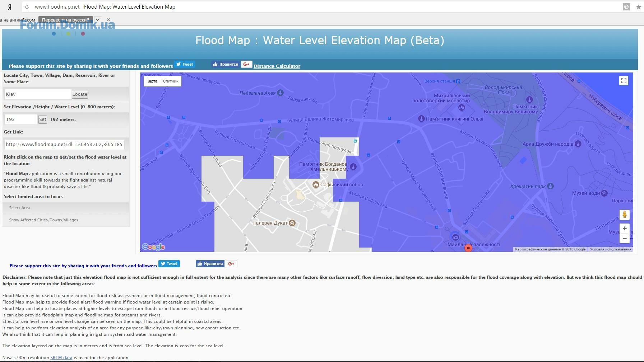Click Музей води marker icon
Image resolution: width=644 pixels, height=362 pixels.
point(604,193)
